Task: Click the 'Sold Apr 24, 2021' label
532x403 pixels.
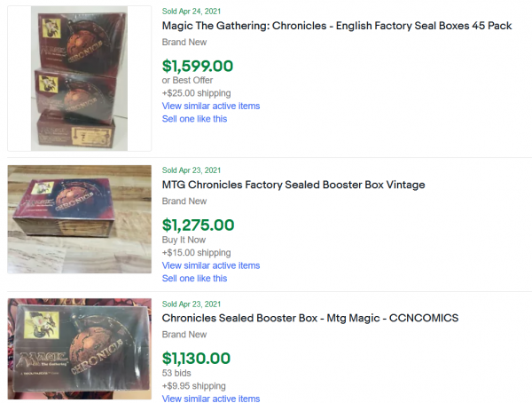Action: pyautogui.click(x=192, y=11)
